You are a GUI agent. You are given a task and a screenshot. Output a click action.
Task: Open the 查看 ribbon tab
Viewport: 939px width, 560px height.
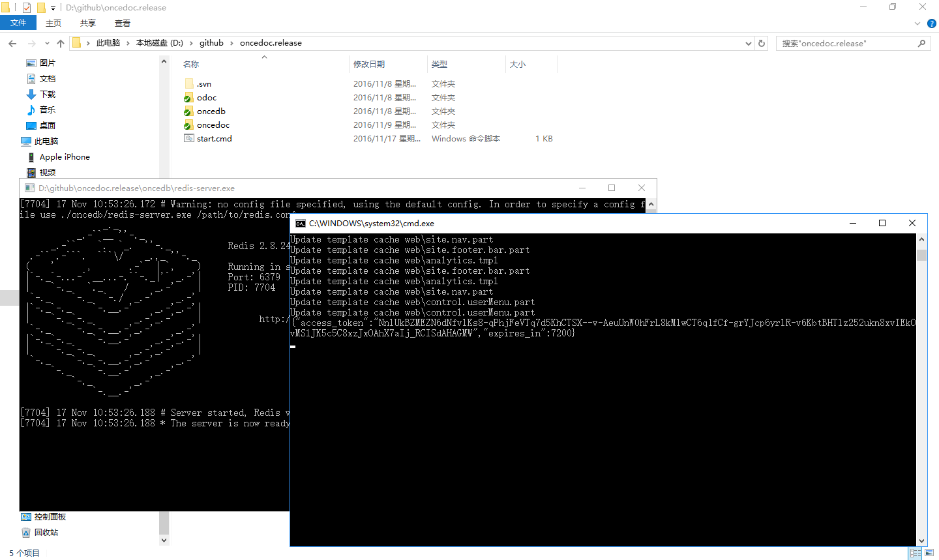click(x=123, y=23)
